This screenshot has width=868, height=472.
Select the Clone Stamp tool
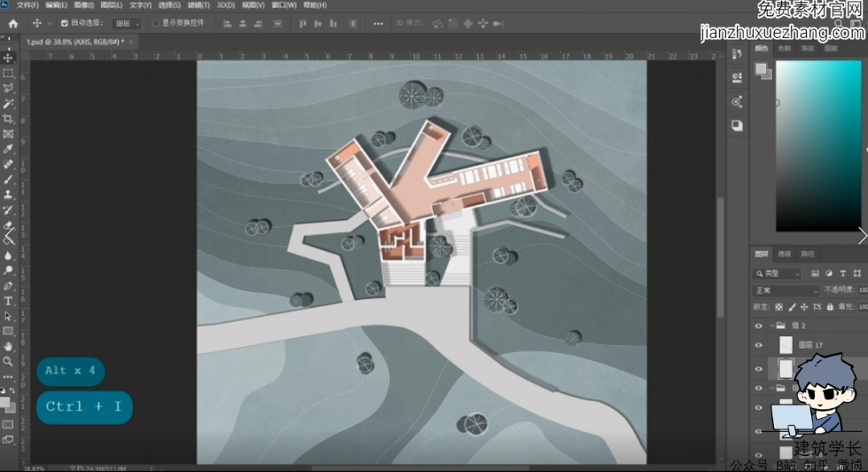(x=8, y=195)
